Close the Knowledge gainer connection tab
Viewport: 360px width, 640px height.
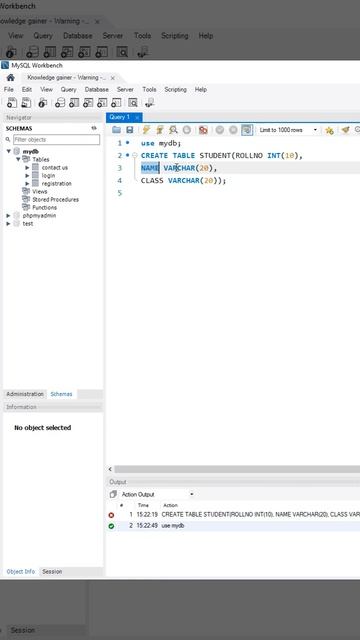tap(113, 78)
